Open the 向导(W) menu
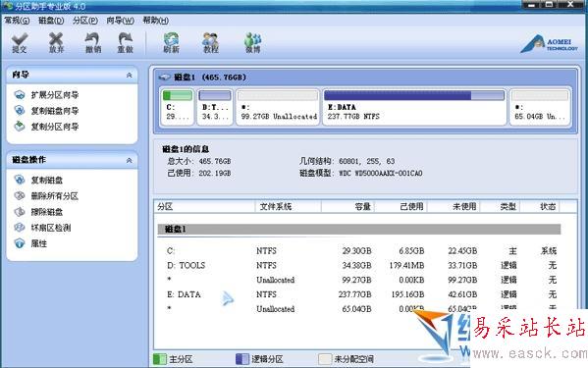Image resolution: width=588 pixels, height=368 pixels. coord(120,21)
